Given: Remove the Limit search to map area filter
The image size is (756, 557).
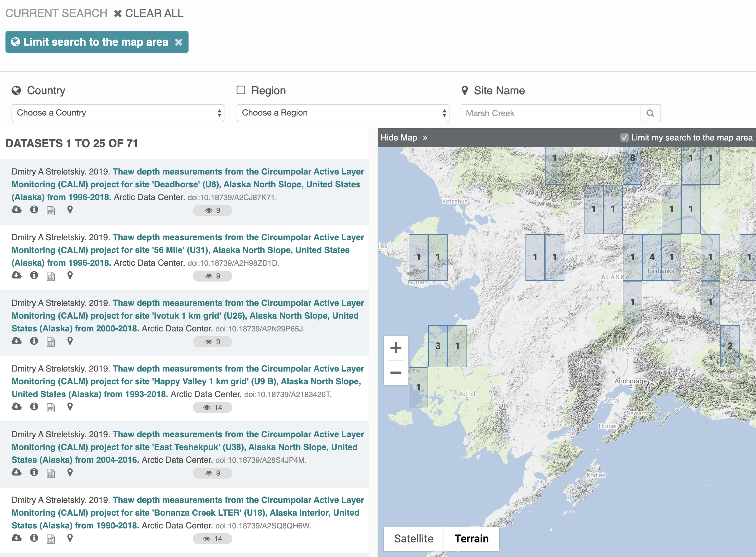Looking at the screenshot, I should 179,42.
